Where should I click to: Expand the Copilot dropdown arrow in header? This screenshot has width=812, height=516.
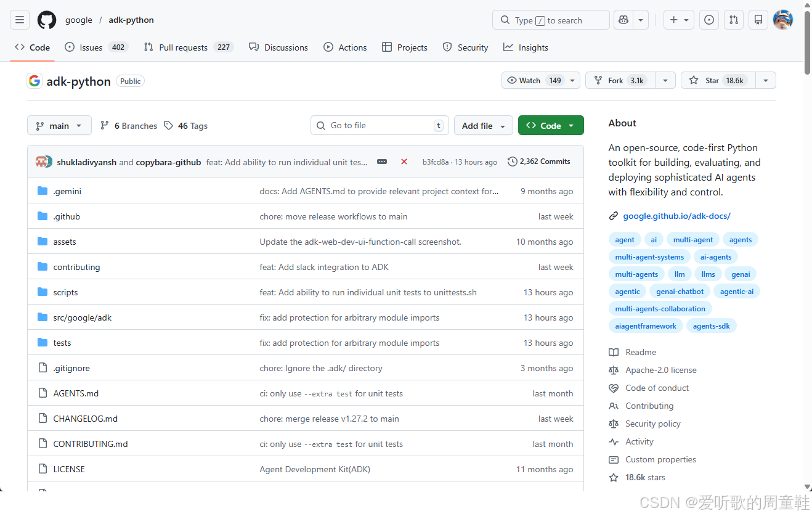[x=641, y=20]
